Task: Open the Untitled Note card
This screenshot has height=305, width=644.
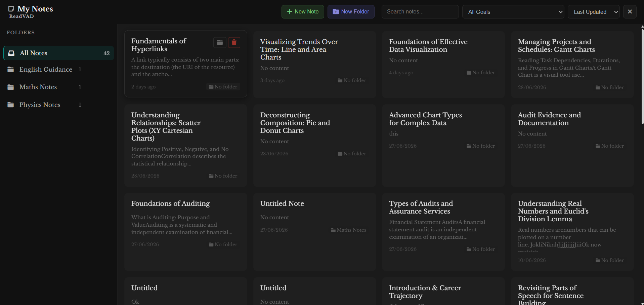Action: tap(315, 232)
